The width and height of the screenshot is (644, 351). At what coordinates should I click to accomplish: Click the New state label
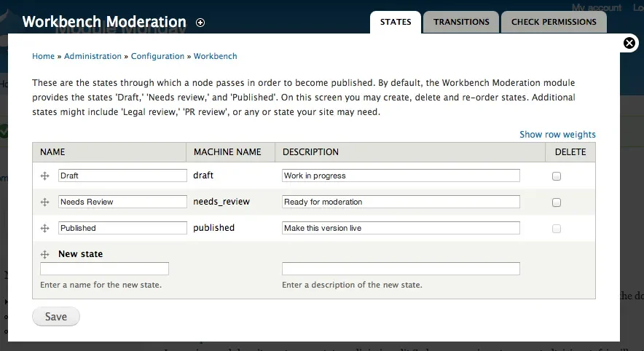tap(80, 254)
